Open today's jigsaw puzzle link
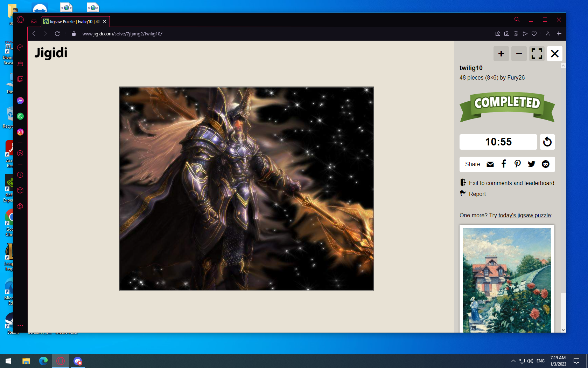The image size is (588, 368). pyautogui.click(x=524, y=215)
